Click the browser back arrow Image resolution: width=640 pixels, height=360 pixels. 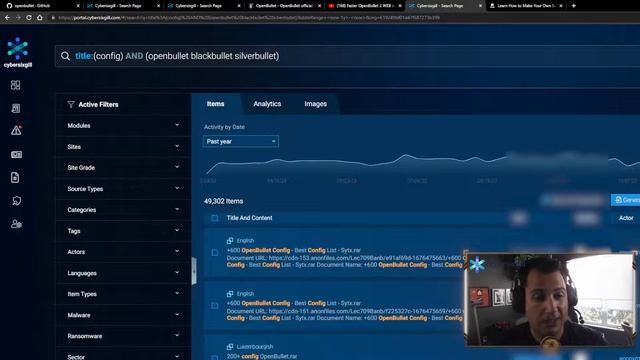point(7,18)
